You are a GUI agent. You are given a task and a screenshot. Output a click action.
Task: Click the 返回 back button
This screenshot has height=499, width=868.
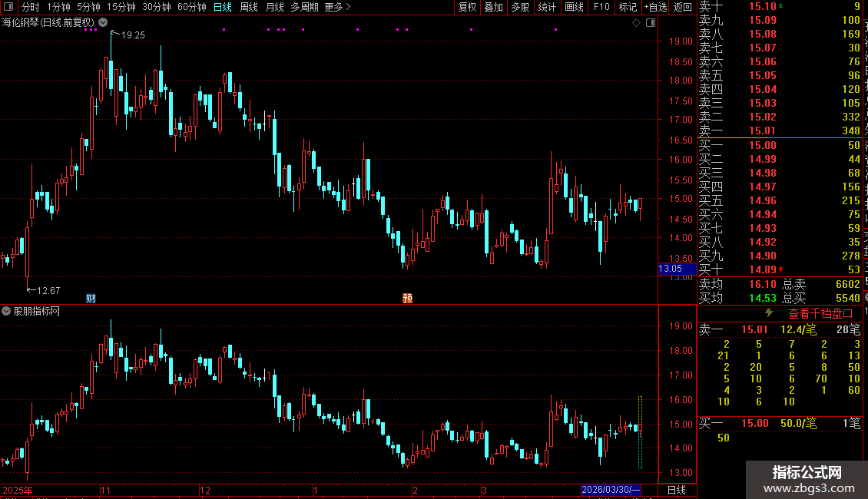[x=683, y=7]
